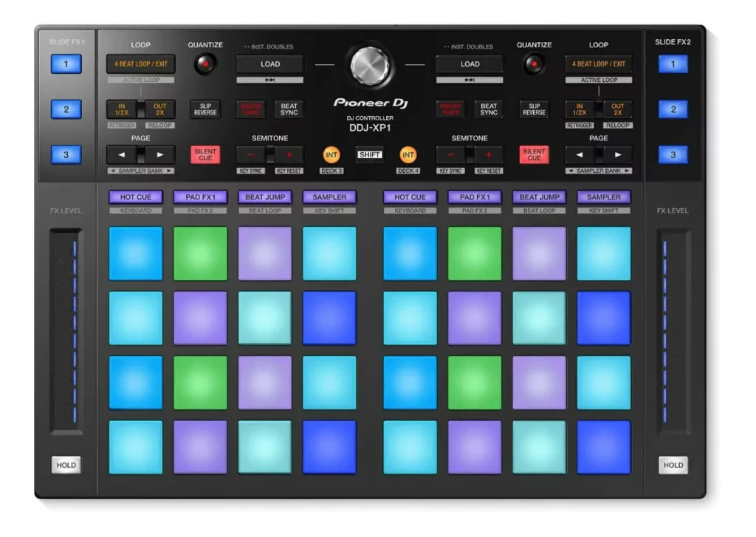Switch left deck pads to HOT CUE mode

[x=136, y=197]
